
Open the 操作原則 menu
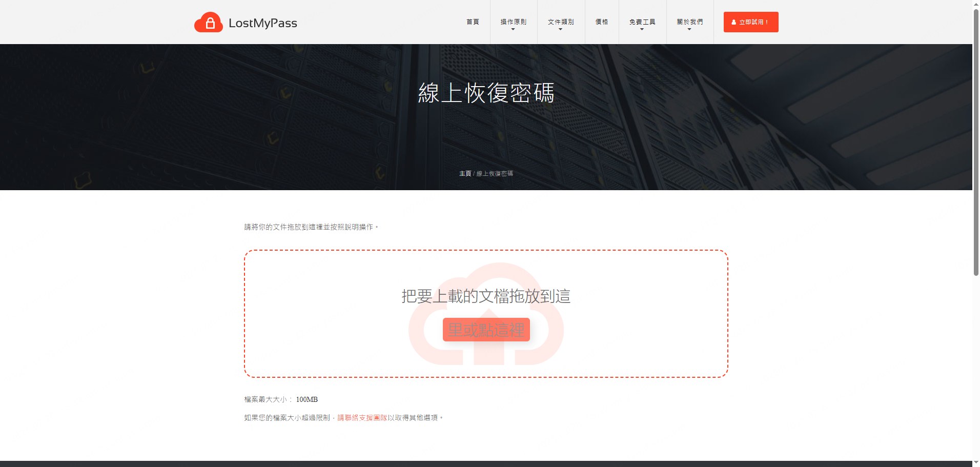point(513,22)
